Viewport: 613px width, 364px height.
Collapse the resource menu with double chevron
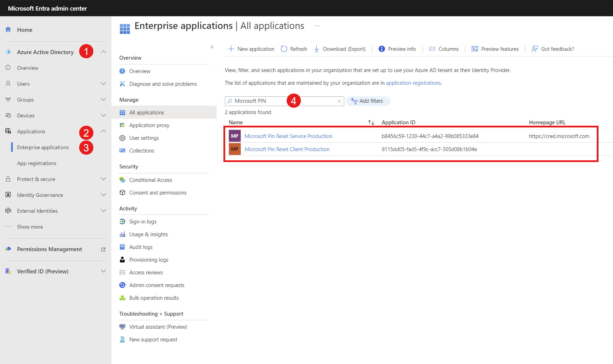point(212,47)
